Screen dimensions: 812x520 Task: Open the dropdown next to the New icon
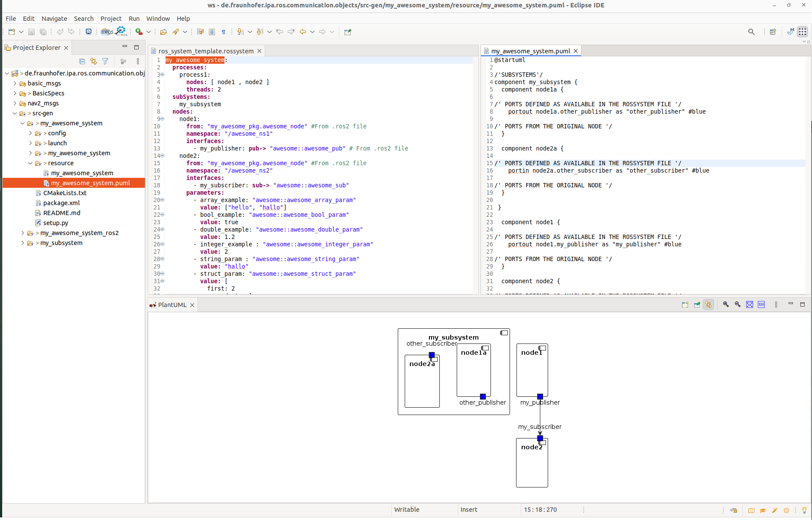tap(21, 32)
